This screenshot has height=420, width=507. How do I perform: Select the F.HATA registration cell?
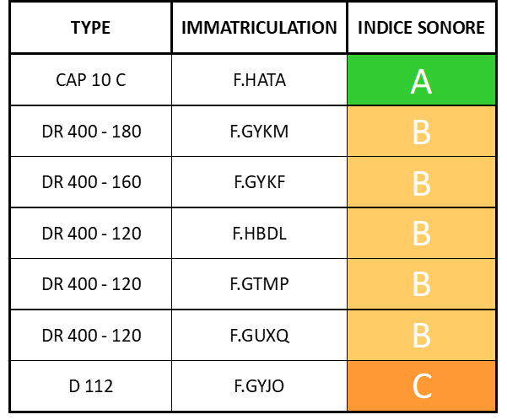click(259, 81)
